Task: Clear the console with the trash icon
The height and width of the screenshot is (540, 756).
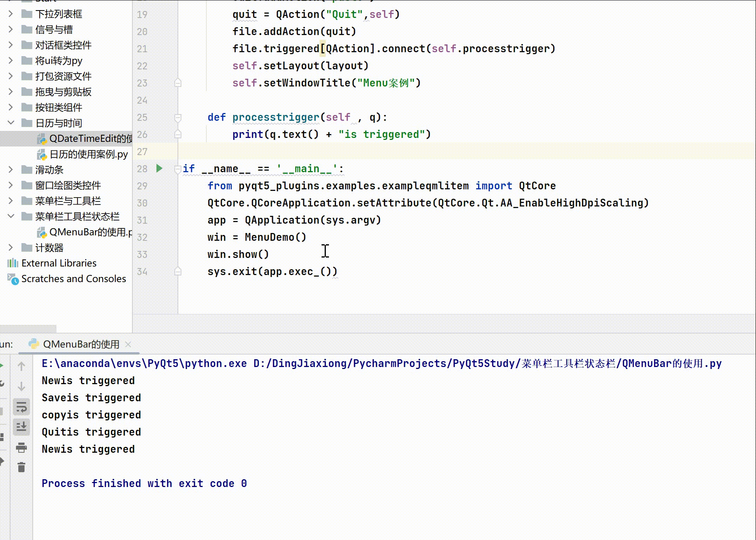Action: (x=21, y=467)
